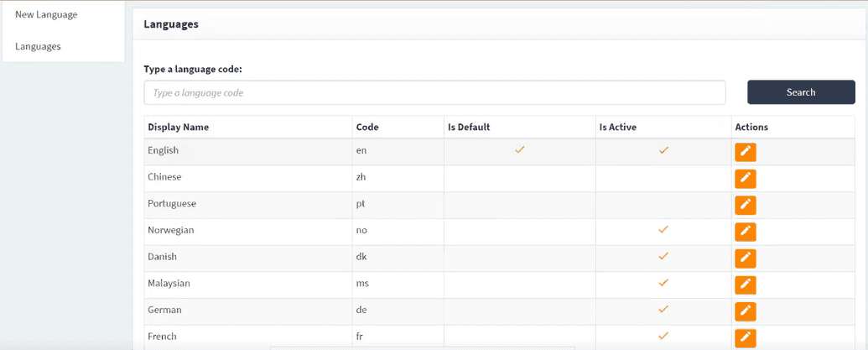Click the edit pencil icon for English
Screen dimensions: 868x350
(745, 152)
